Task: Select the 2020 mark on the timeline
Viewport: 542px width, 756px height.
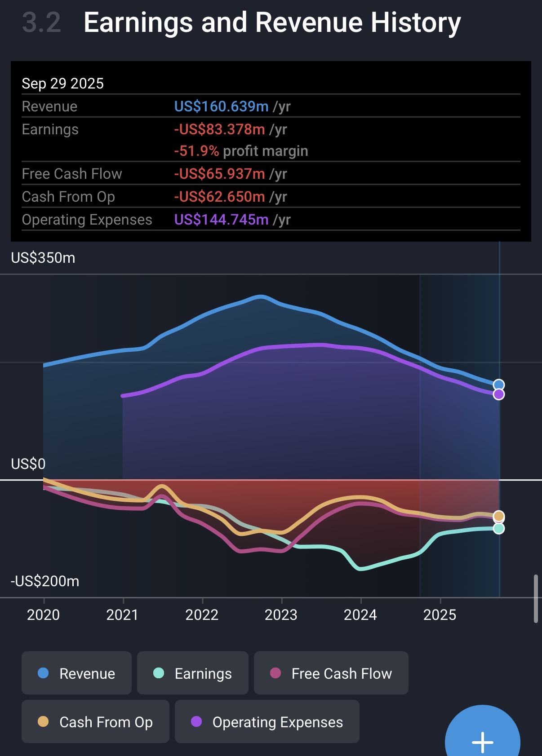Action: click(44, 614)
